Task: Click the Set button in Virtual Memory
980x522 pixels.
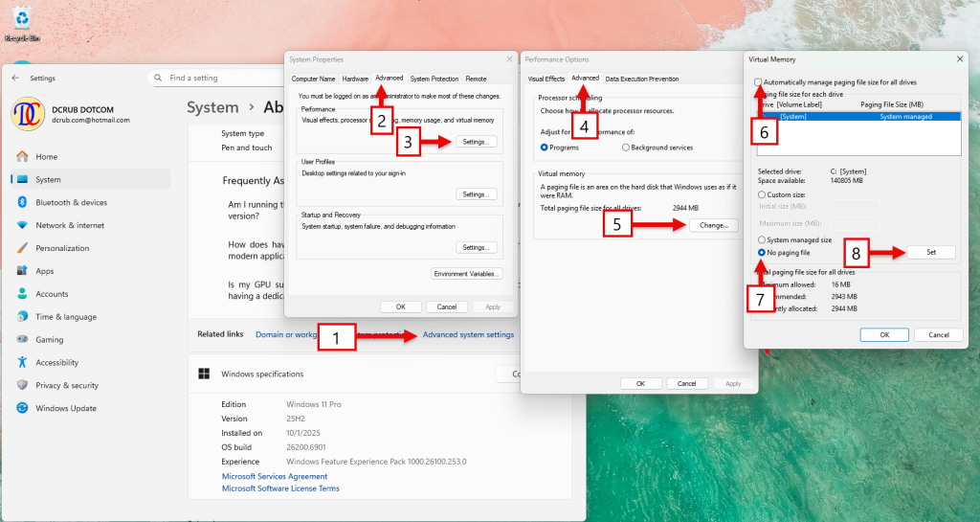Action: click(931, 253)
